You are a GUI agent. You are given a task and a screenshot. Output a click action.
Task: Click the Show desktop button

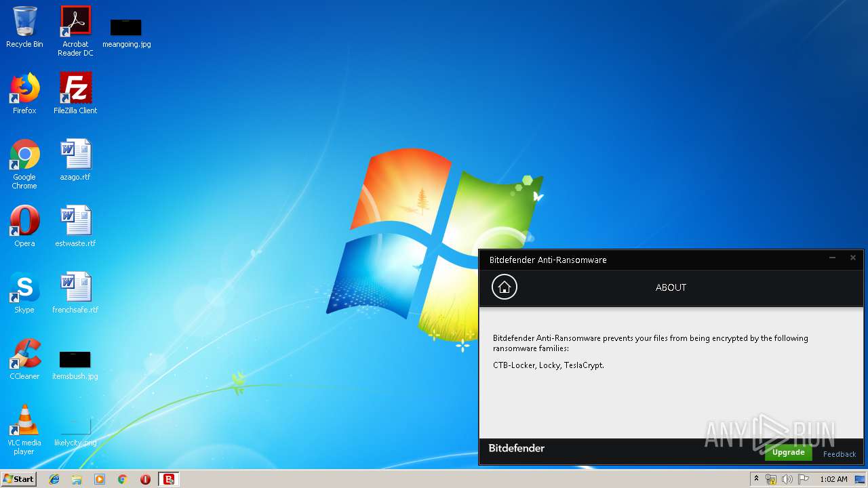click(861, 479)
